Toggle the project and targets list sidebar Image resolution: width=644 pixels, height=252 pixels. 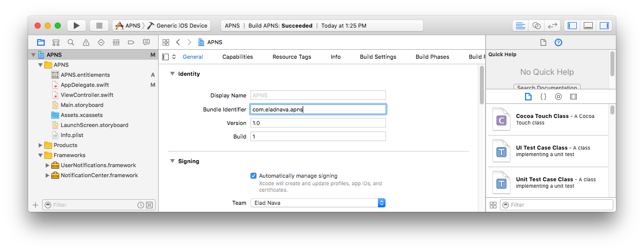(166, 57)
